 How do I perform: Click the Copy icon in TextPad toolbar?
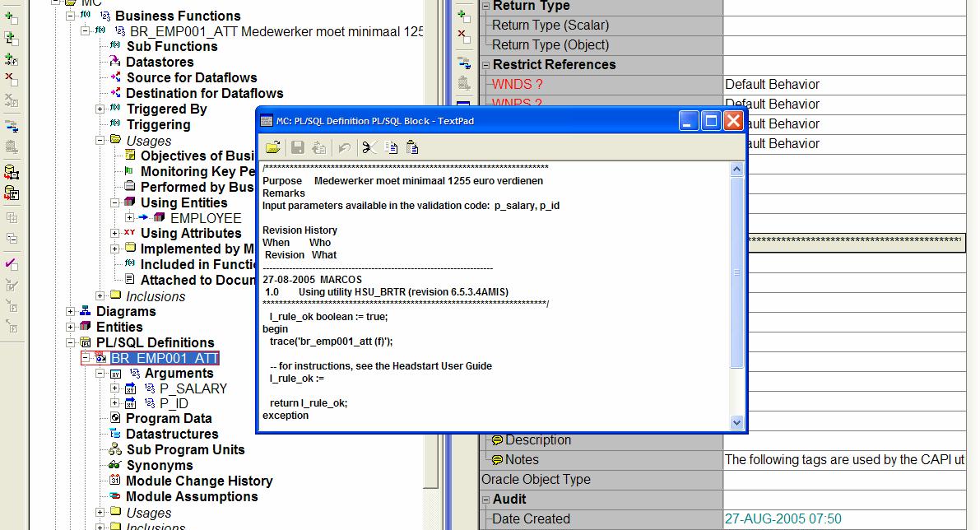(x=391, y=147)
